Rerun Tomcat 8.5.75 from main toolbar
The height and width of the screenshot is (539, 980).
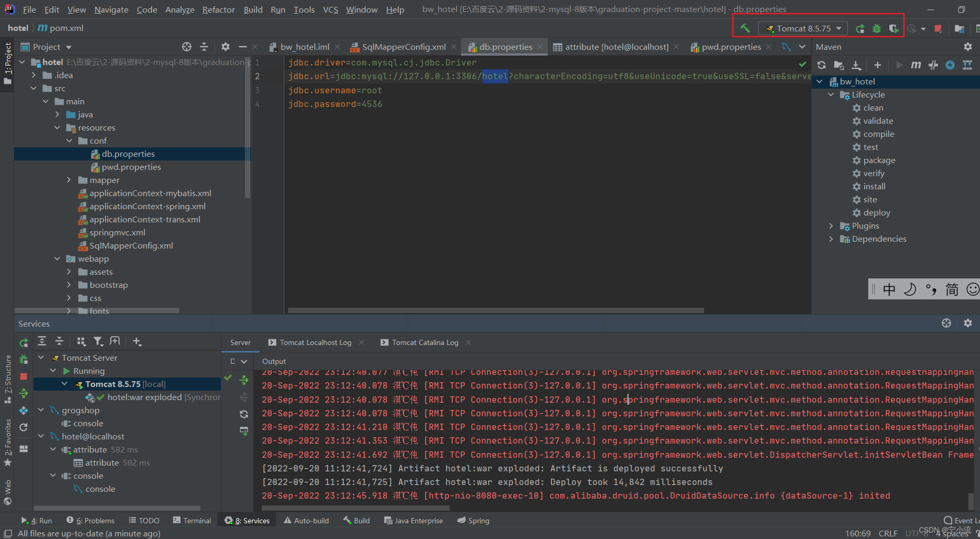860,29
